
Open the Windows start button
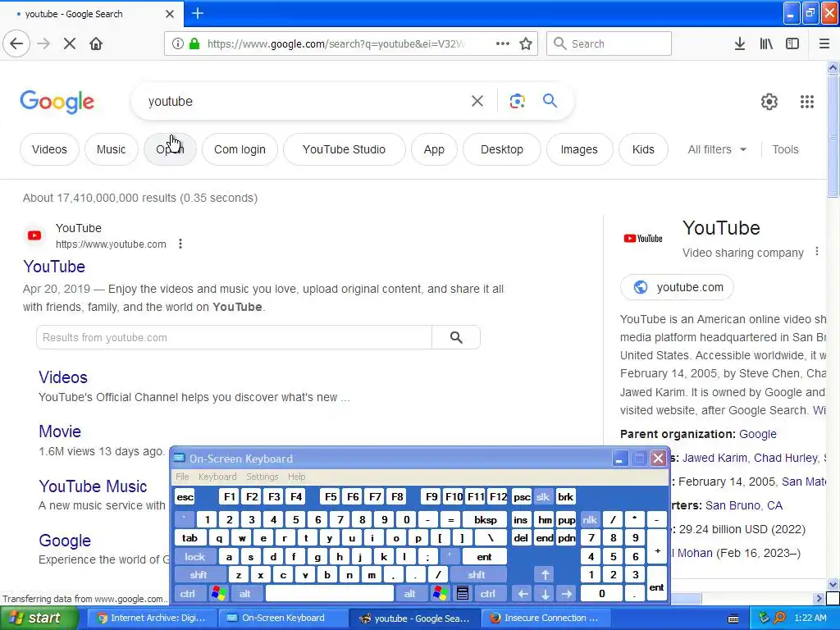(x=39, y=618)
